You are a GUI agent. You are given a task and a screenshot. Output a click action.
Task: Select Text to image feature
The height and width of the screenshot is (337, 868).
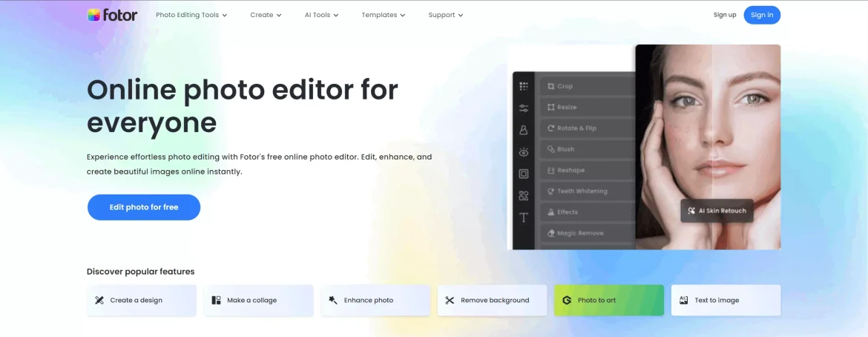(726, 301)
